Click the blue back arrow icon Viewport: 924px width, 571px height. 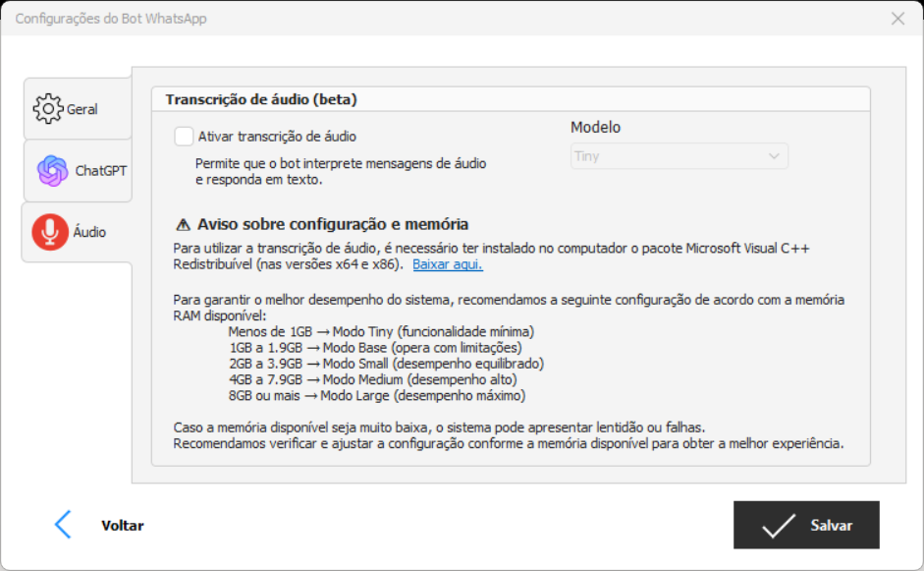[63, 525]
